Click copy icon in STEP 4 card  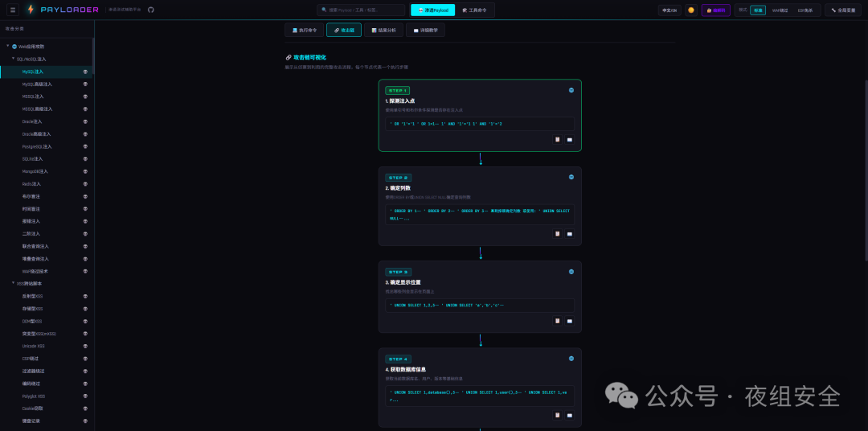pos(557,415)
